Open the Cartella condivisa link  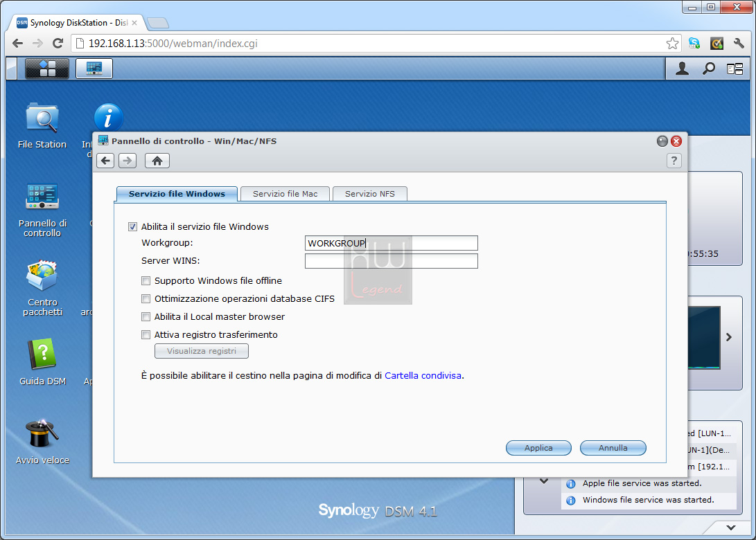[423, 375]
